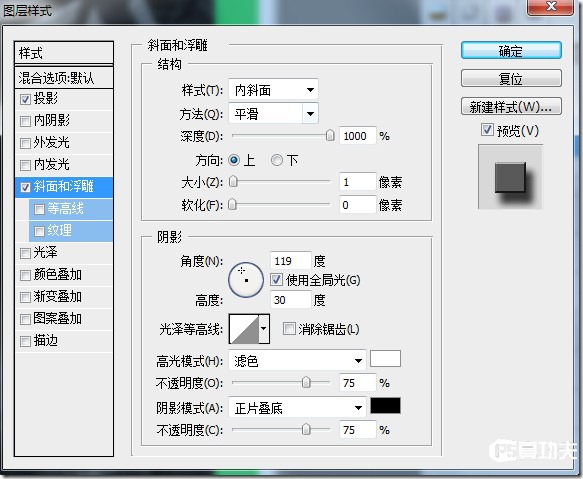This screenshot has height=479, width=583.
Task: Enable the 描边 checkbox
Action: coord(25,341)
